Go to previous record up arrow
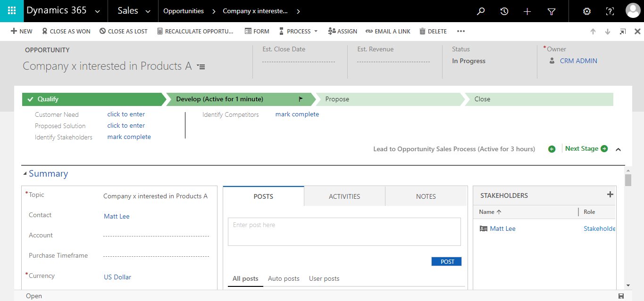This screenshot has height=301, width=644. click(593, 32)
